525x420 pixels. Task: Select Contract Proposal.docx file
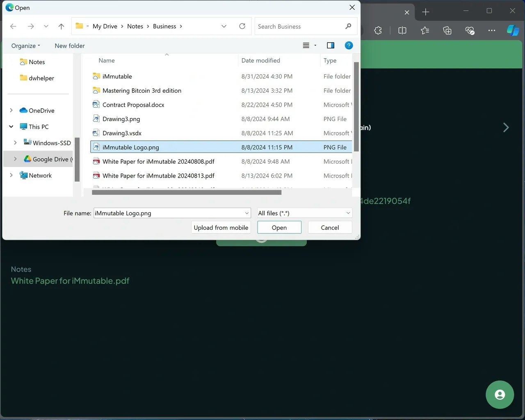tap(221, 105)
